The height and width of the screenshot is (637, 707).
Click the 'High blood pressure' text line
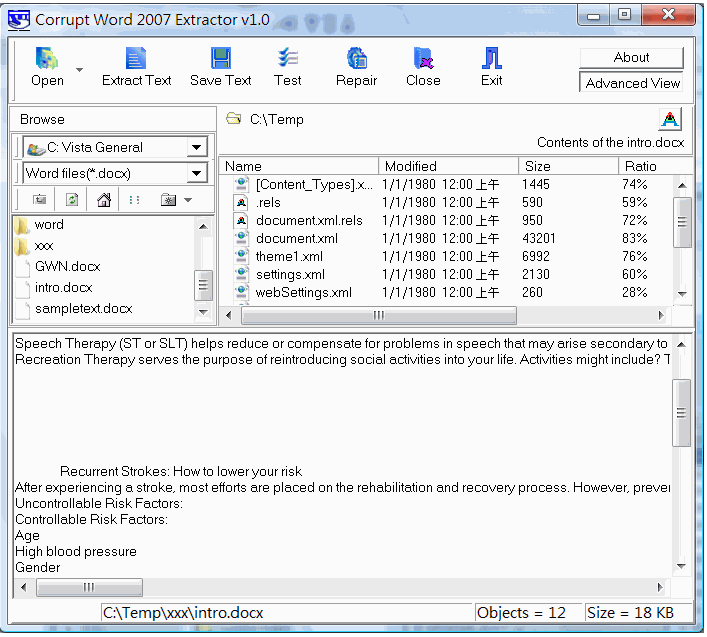click(76, 552)
